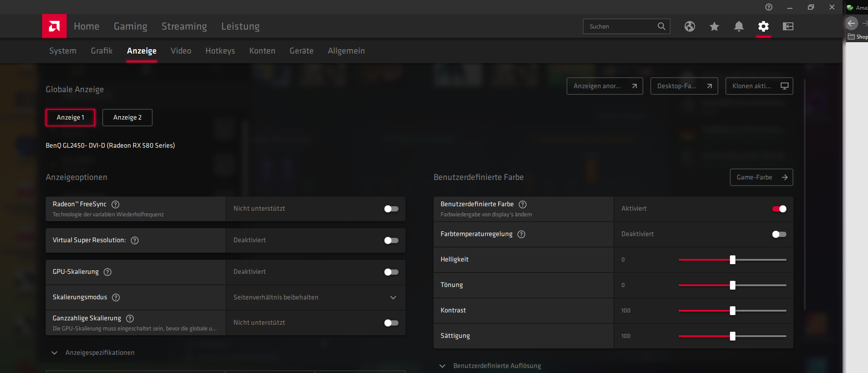Select Anzeige 1 display button
This screenshot has height=373, width=868.
[70, 118]
